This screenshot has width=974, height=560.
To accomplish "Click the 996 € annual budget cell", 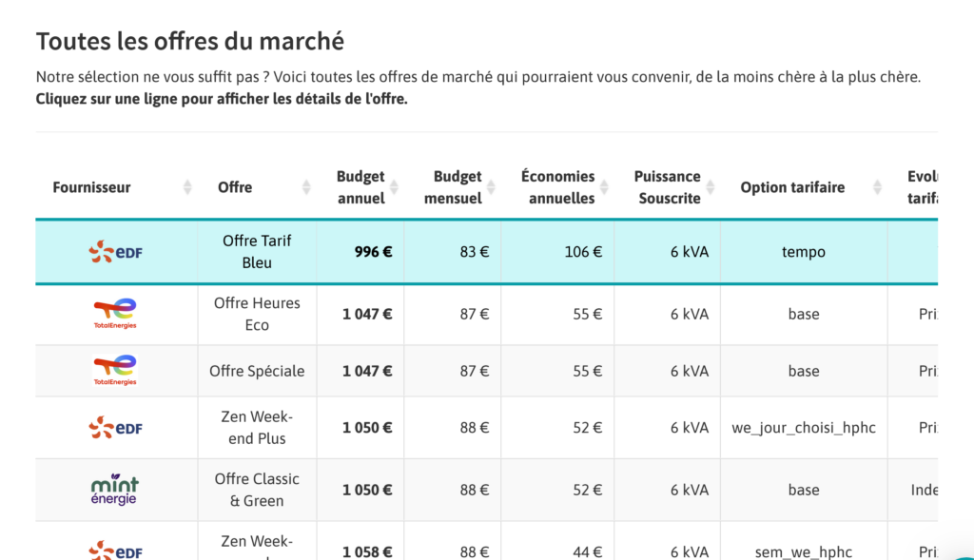I will (373, 252).
